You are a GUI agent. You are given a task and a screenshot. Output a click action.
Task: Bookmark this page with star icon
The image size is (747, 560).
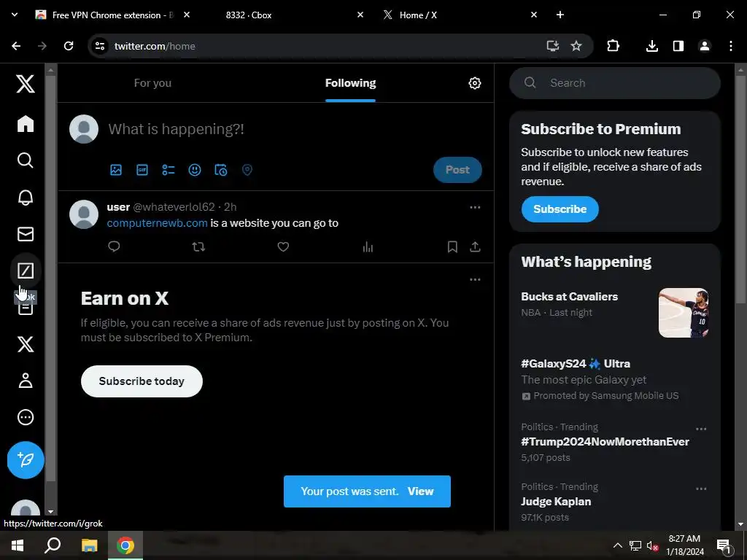(576, 46)
